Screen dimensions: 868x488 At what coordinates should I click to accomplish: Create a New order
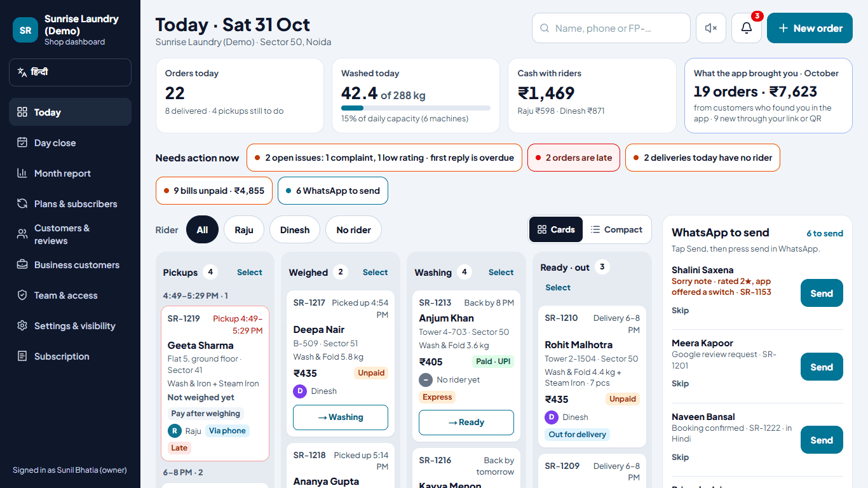pyautogui.click(x=810, y=28)
